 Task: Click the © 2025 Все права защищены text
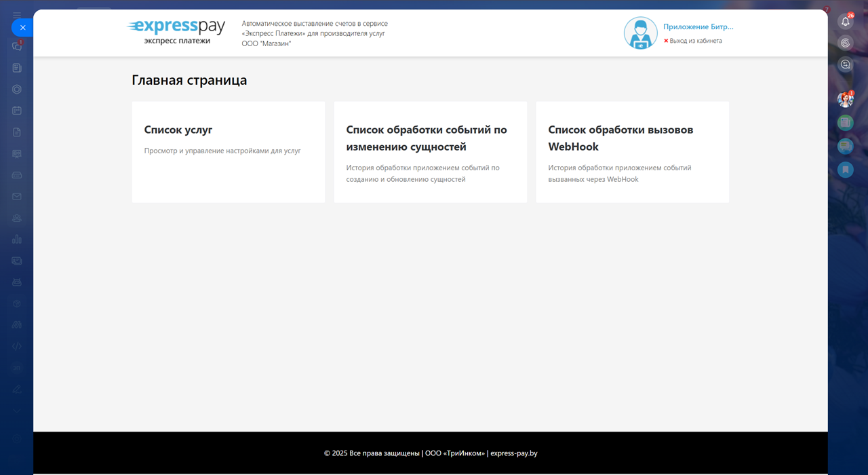coord(372,453)
